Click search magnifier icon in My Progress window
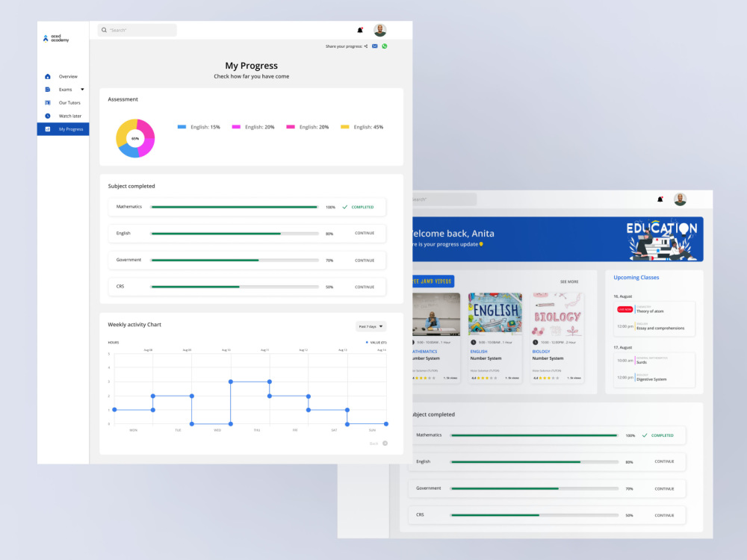 104,30
